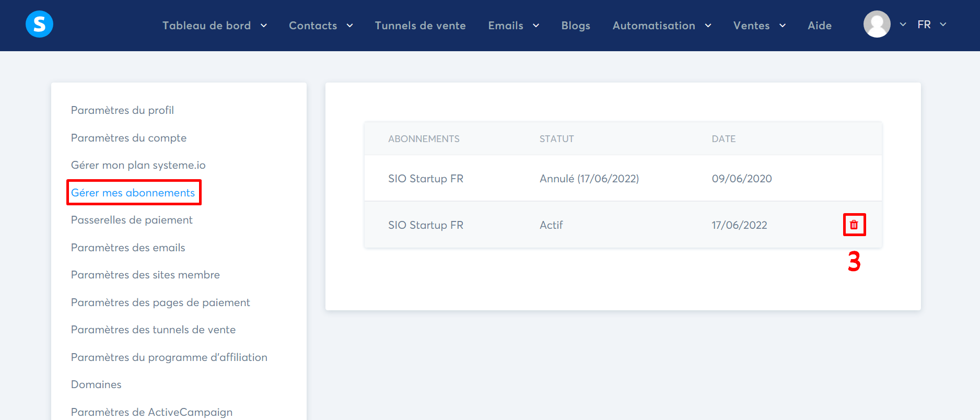Open the Contacts menu

click(x=313, y=26)
